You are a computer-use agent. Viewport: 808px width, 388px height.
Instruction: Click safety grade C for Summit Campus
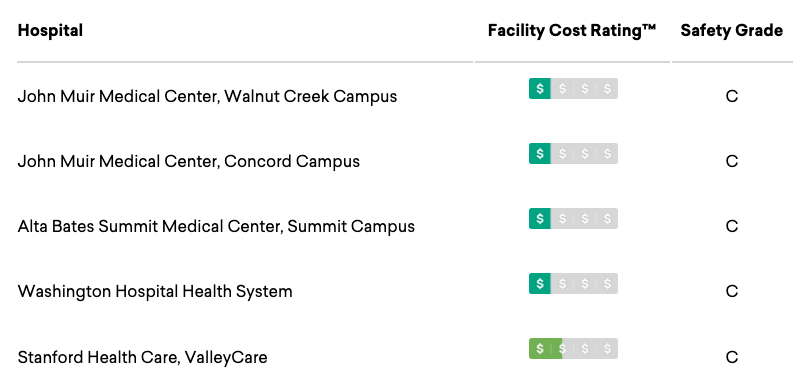[732, 226]
